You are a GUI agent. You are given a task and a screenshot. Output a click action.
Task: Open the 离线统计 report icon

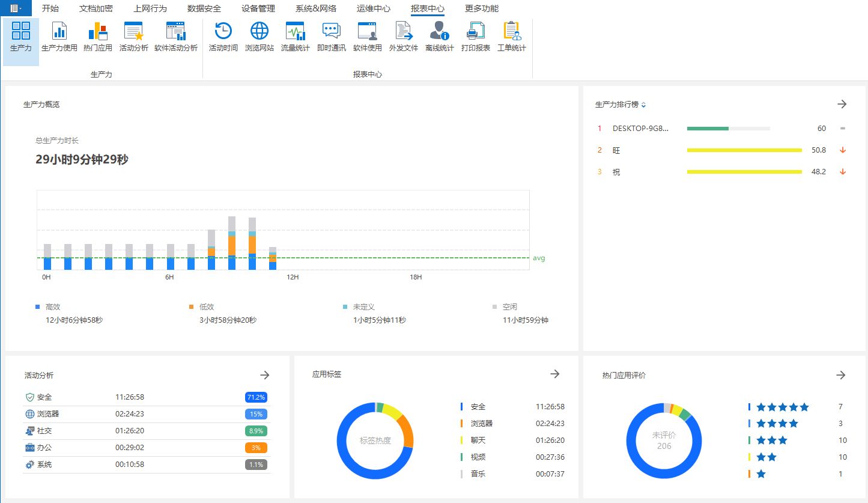click(x=440, y=37)
